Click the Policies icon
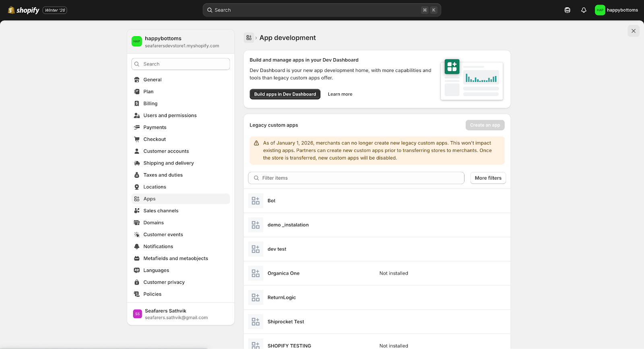The width and height of the screenshot is (644, 349). (137, 294)
